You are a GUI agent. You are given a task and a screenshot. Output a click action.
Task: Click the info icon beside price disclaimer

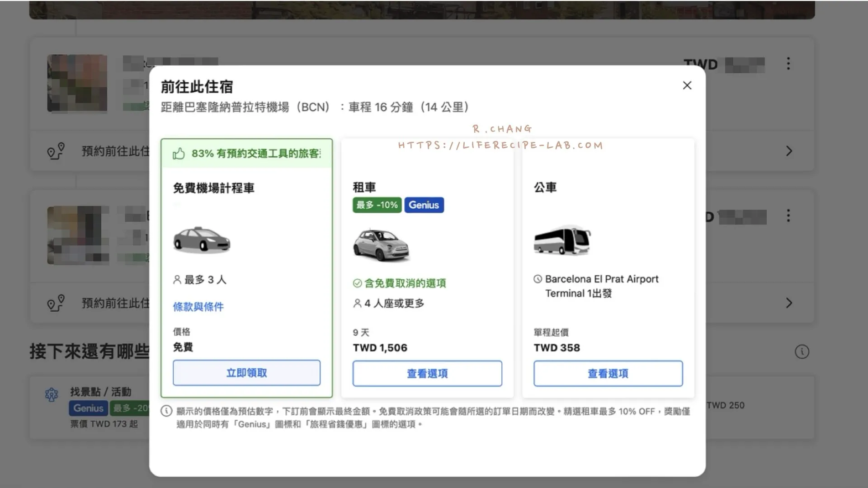166,411
